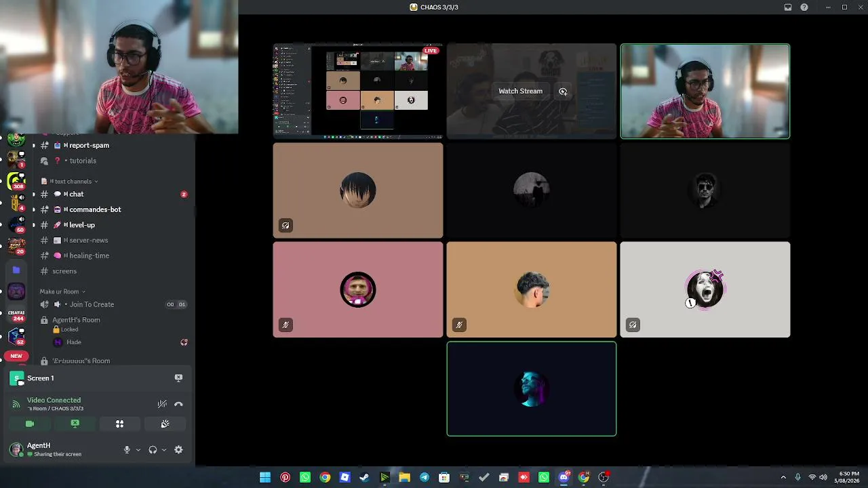This screenshot has width=868, height=488.
Task: Open Steam from the taskbar
Action: coord(364,477)
